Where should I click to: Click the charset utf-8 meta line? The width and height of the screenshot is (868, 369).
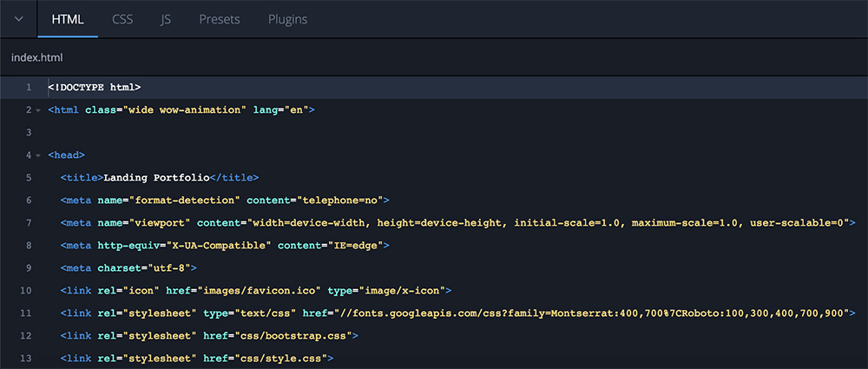click(x=128, y=268)
